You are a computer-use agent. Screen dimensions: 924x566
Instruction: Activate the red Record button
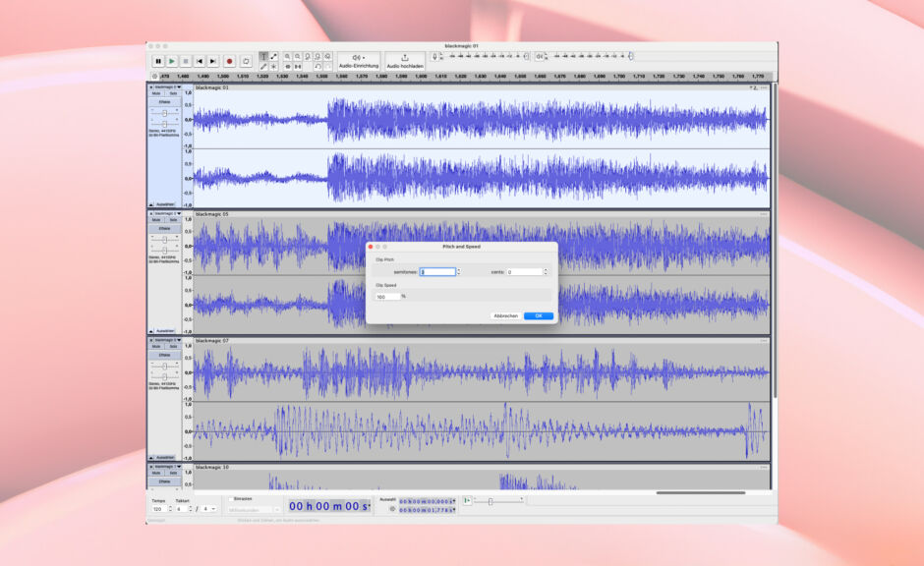pyautogui.click(x=229, y=61)
